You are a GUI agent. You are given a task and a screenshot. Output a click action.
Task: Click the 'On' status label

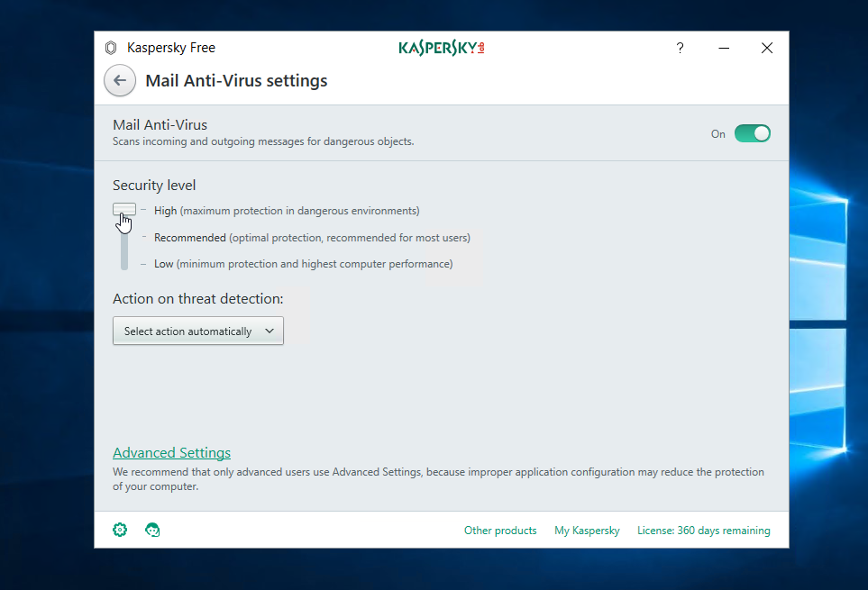(718, 134)
